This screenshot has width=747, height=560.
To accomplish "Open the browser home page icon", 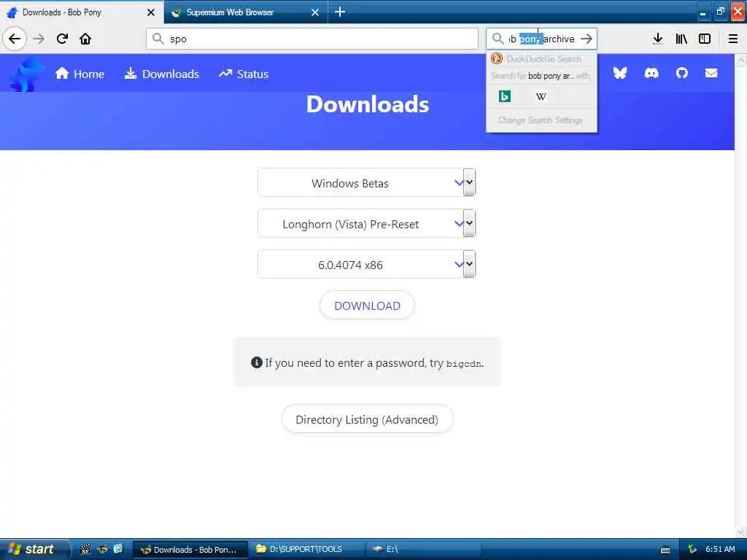I will tap(85, 39).
